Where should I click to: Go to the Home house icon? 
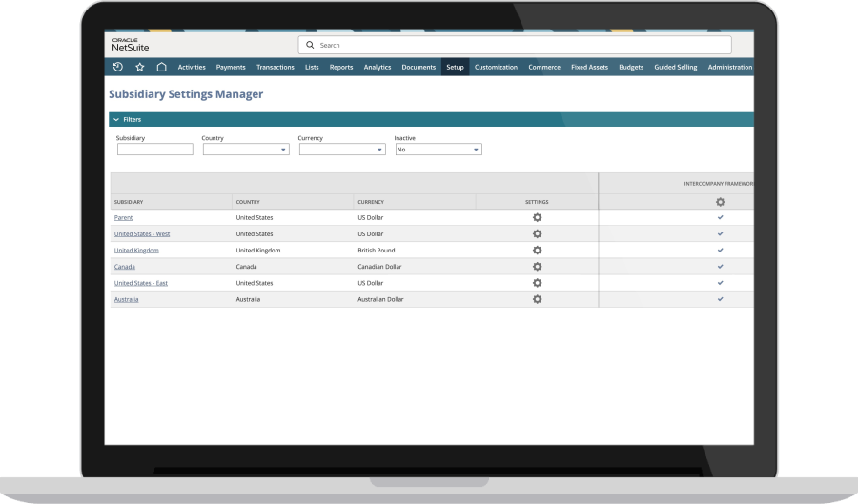point(161,67)
